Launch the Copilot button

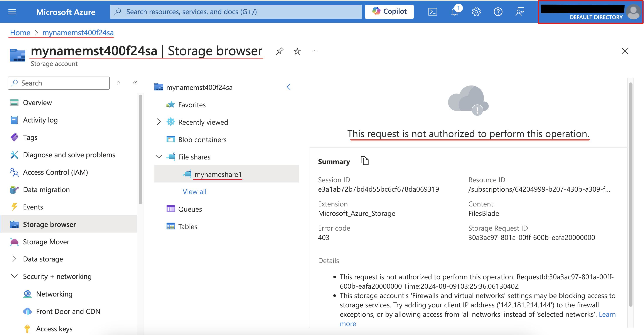pyautogui.click(x=389, y=12)
